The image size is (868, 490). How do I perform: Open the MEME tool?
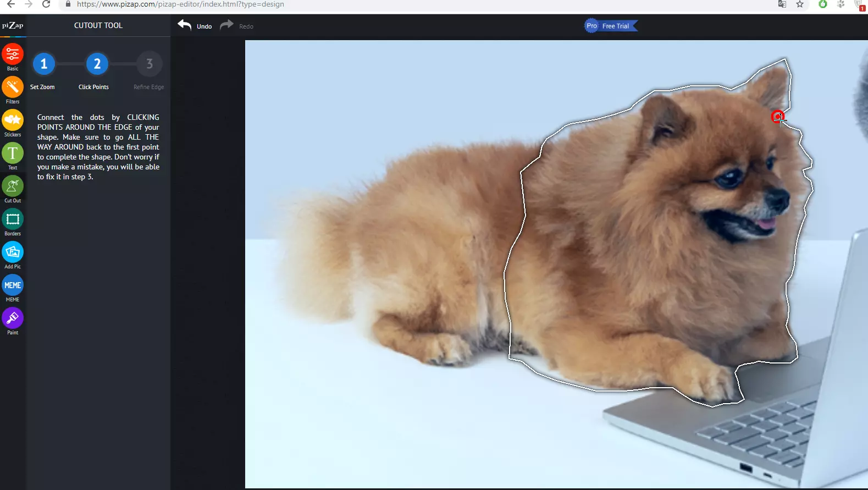[13, 285]
